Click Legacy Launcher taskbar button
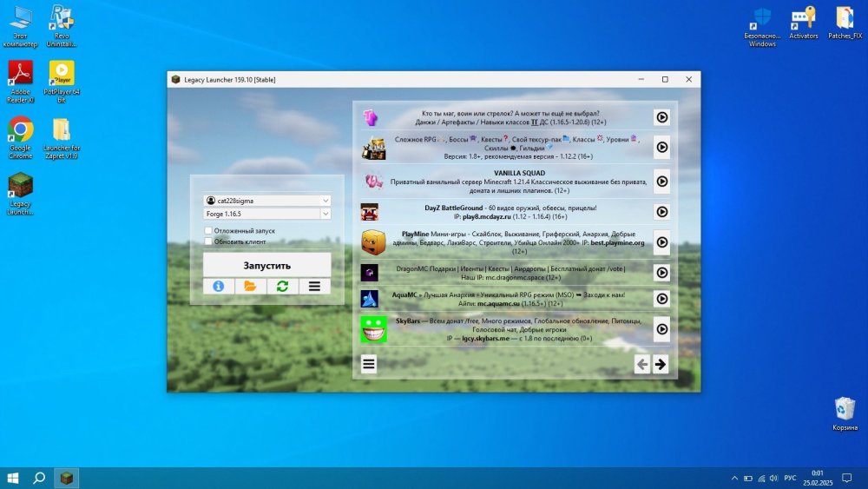868x489 pixels. 67,478
